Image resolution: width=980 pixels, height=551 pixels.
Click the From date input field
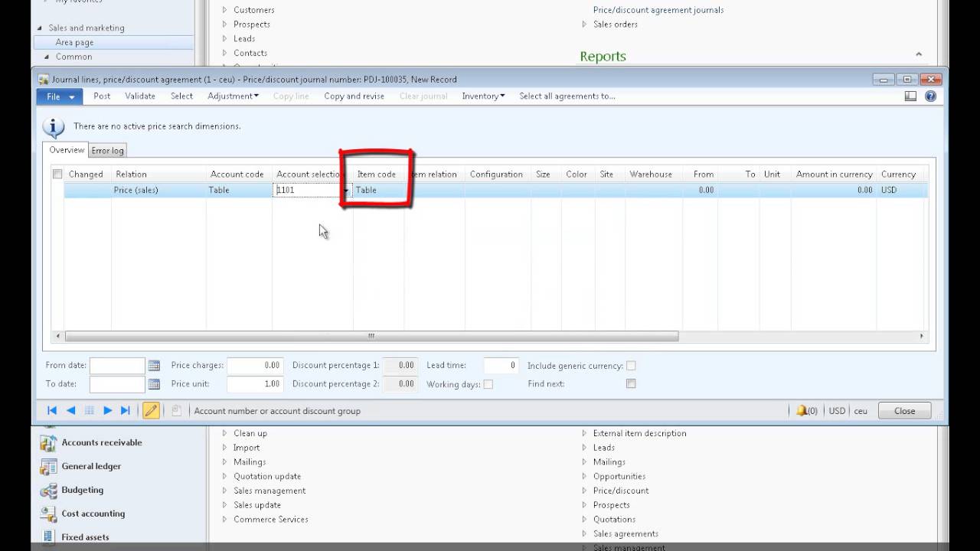117,366
